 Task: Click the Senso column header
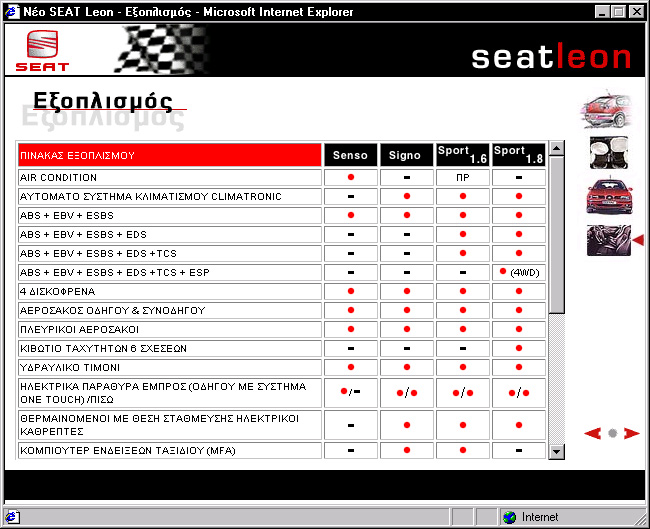point(350,155)
